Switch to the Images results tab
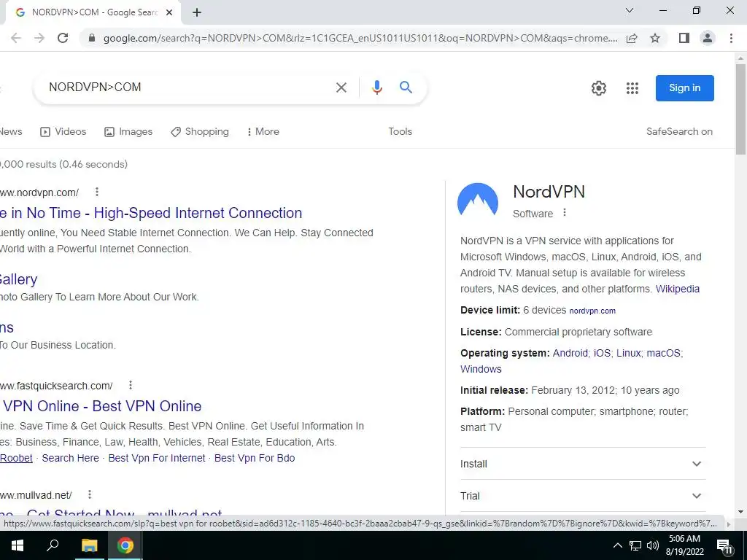The image size is (747, 560). click(x=128, y=132)
